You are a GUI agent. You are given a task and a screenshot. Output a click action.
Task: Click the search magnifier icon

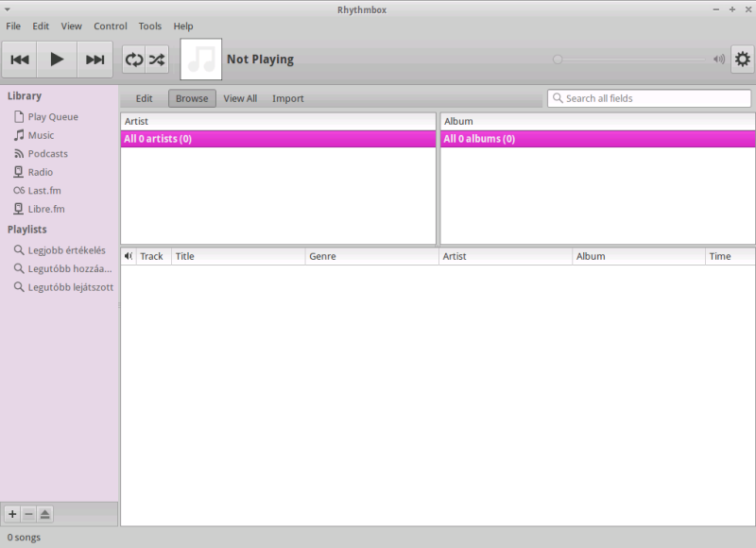558,98
